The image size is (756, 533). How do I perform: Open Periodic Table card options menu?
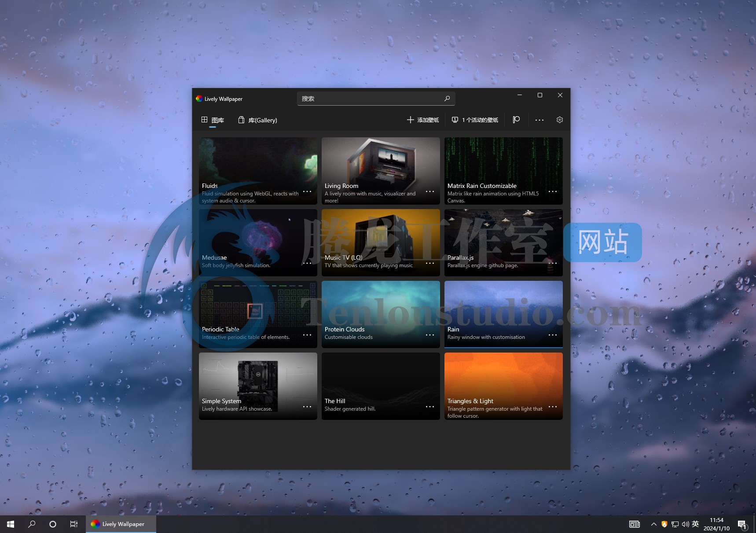307,335
